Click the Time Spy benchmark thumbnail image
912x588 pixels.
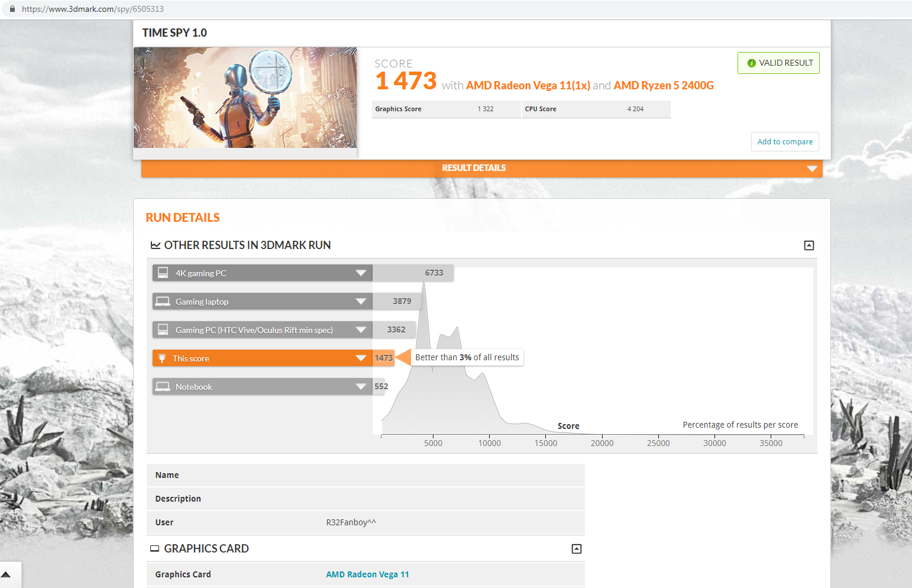coord(245,98)
